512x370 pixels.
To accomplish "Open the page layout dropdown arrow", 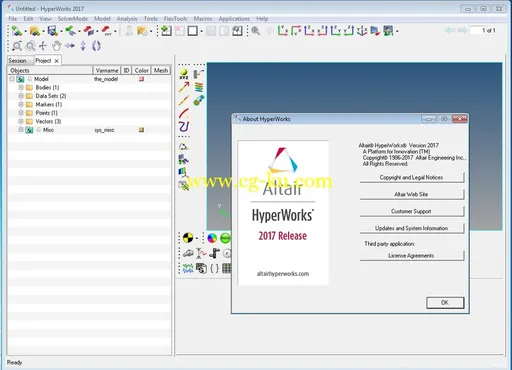I will coord(201,32).
